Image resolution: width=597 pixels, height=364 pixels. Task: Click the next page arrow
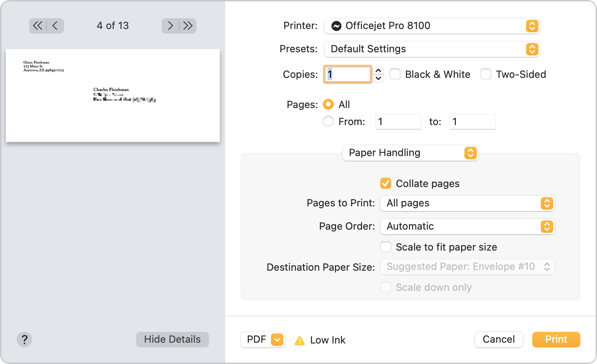[x=170, y=26]
